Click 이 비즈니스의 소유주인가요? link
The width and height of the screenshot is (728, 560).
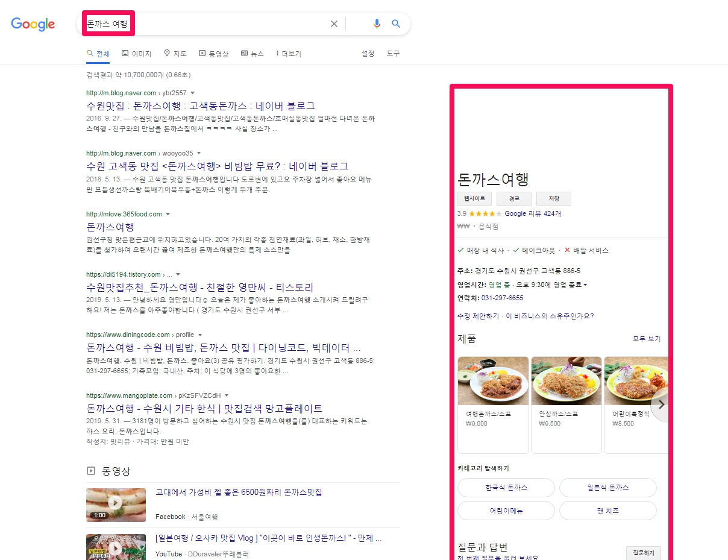[550, 316]
